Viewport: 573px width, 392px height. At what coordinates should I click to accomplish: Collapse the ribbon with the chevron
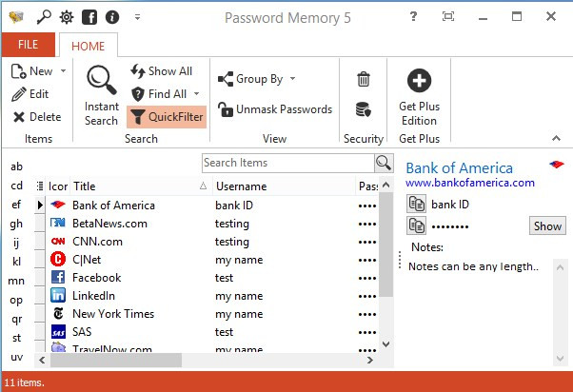coord(556,138)
